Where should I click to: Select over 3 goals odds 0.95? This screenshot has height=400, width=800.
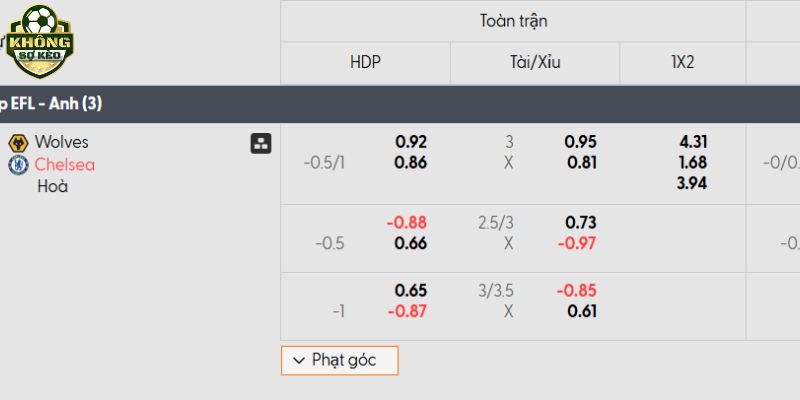coord(581,142)
